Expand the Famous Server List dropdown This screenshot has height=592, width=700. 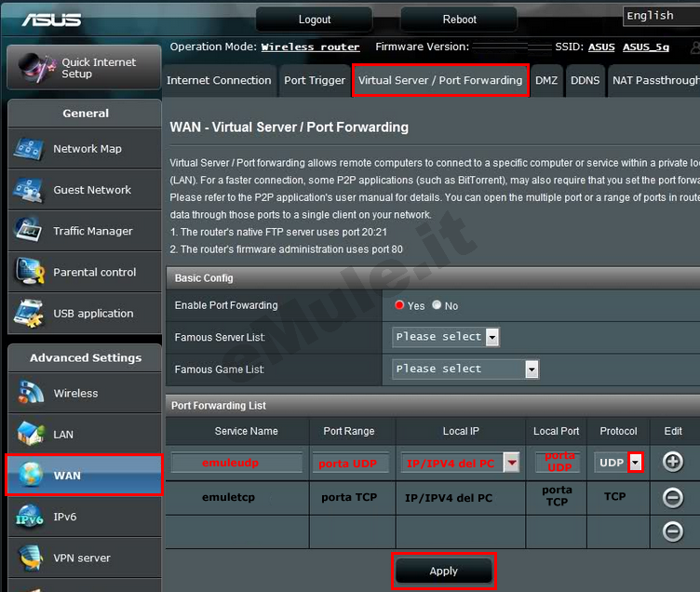[x=492, y=337]
